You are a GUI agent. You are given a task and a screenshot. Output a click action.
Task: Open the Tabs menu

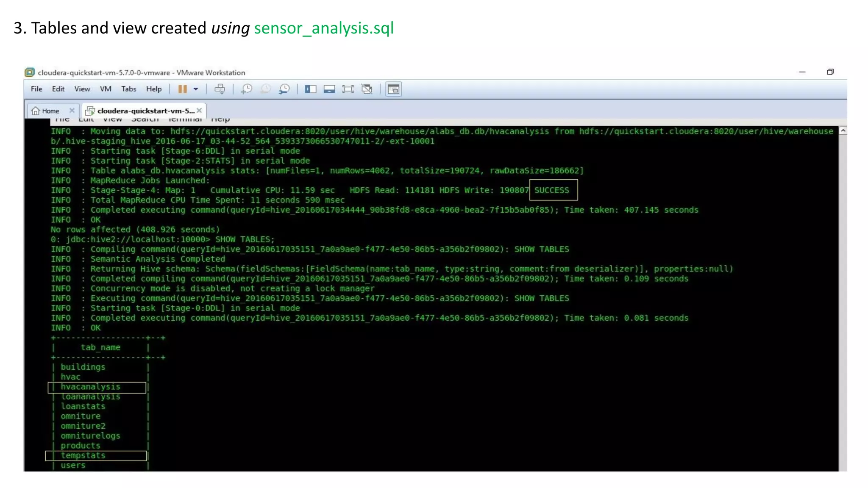[x=128, y=89]
